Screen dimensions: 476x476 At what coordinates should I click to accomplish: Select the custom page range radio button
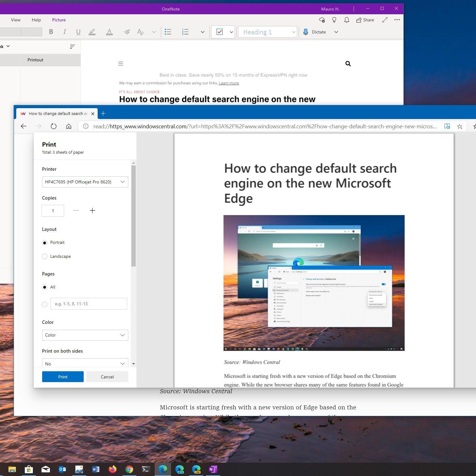point(45,304)
